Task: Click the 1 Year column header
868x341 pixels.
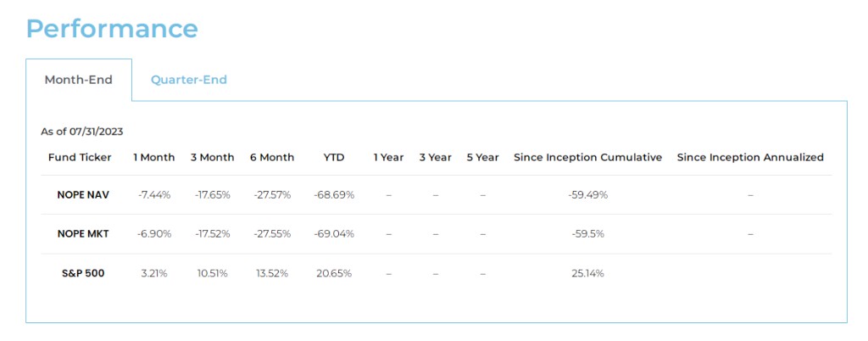Action: pos(388,157)
